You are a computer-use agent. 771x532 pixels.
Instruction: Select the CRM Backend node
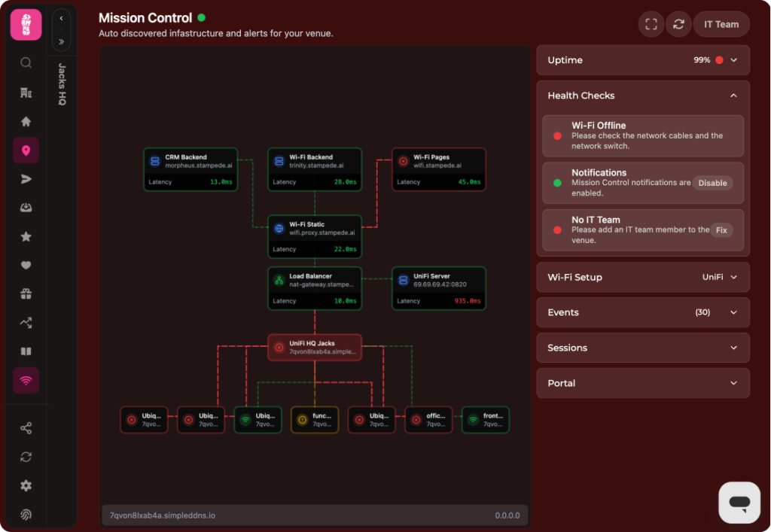(x=190, y=169)
